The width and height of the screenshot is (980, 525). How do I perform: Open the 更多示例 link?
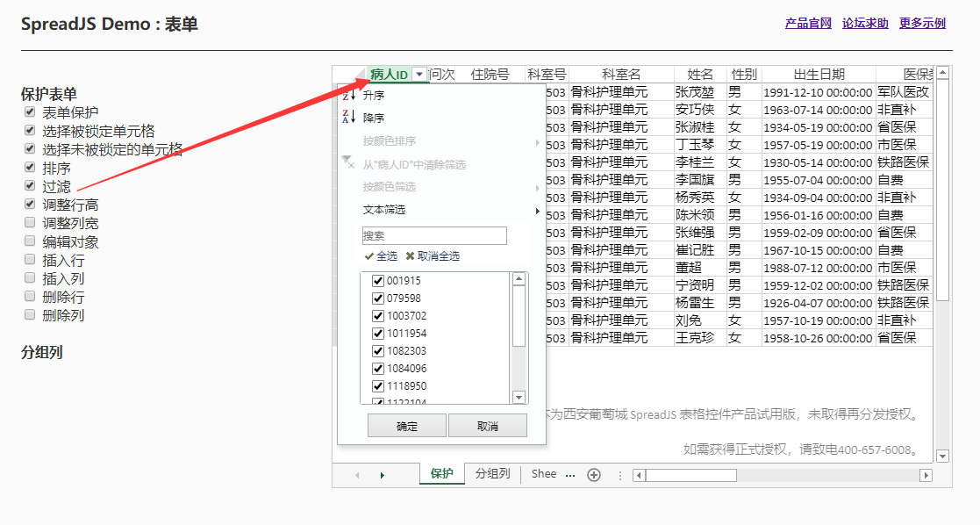click(922, 23)
